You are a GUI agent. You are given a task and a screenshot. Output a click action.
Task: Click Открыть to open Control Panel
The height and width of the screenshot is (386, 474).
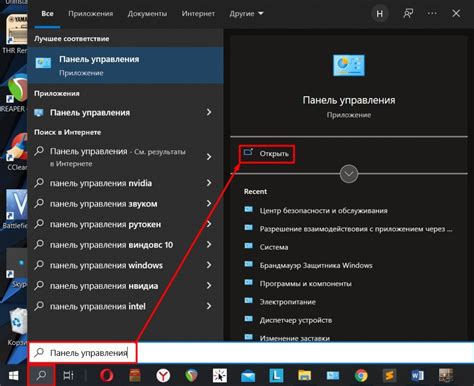(x=267, y=154)
